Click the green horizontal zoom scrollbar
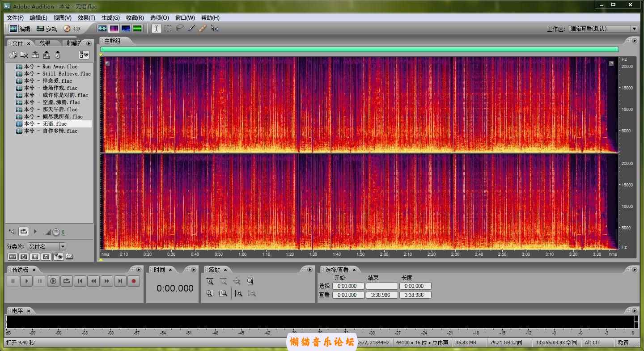 tap(360, 49)
